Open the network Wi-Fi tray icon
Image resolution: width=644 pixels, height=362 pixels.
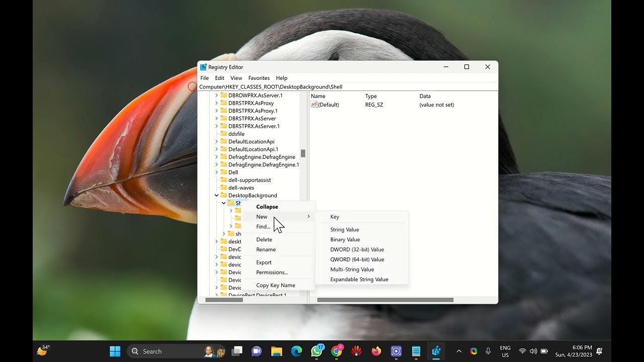coord(523,351)
